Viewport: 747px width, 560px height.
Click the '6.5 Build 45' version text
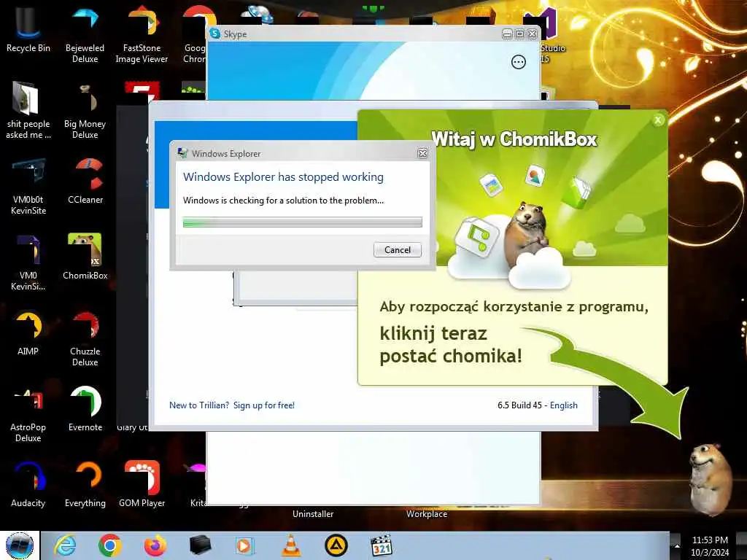[519, 405]
